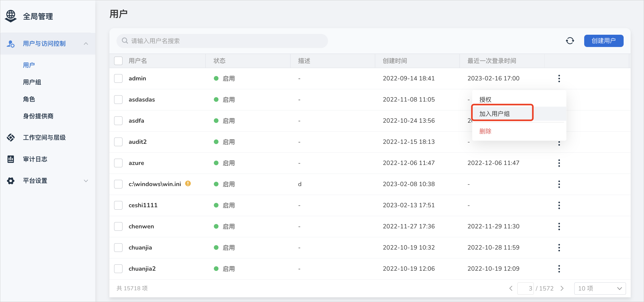
Task: Click username asdfa
Action: tap(136, 121)
